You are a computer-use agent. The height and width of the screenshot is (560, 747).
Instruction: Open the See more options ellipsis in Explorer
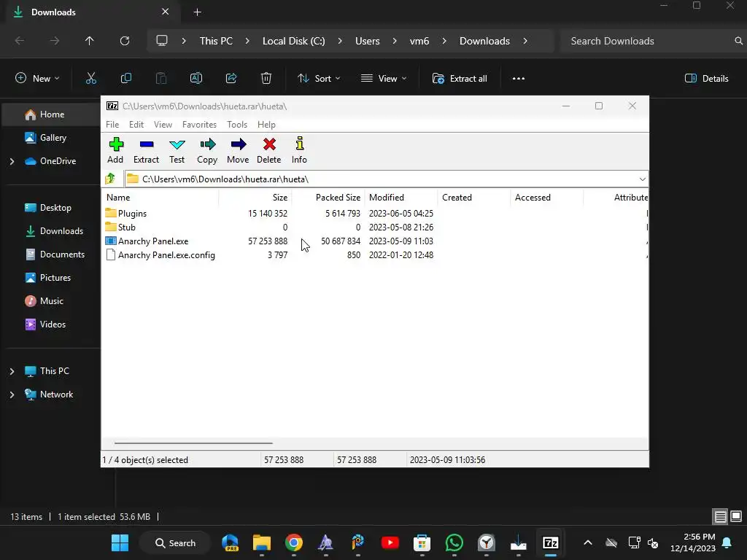point(519,78)
